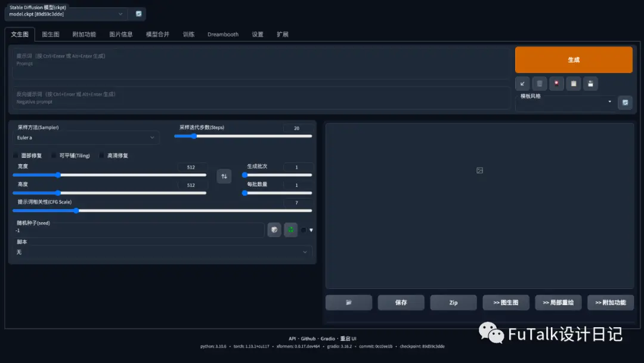This screenshot has height=363, width=644.
Task: Open the 模板风格 dropdown
Action: click(x=566, y=102)
